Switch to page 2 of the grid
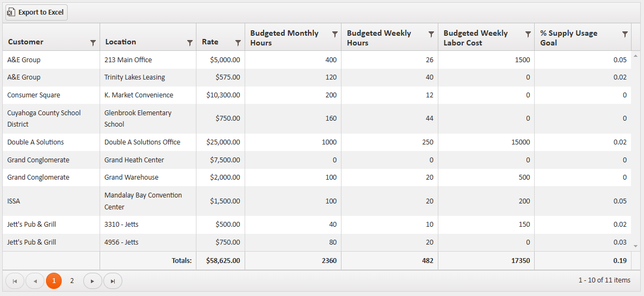Viewport: 644px width, 296px height. coord(72,281)
